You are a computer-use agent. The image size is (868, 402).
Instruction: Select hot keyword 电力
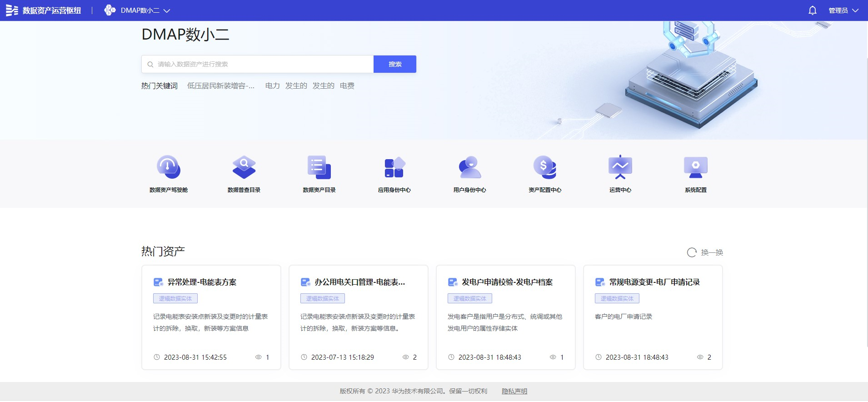pos(273,86)
